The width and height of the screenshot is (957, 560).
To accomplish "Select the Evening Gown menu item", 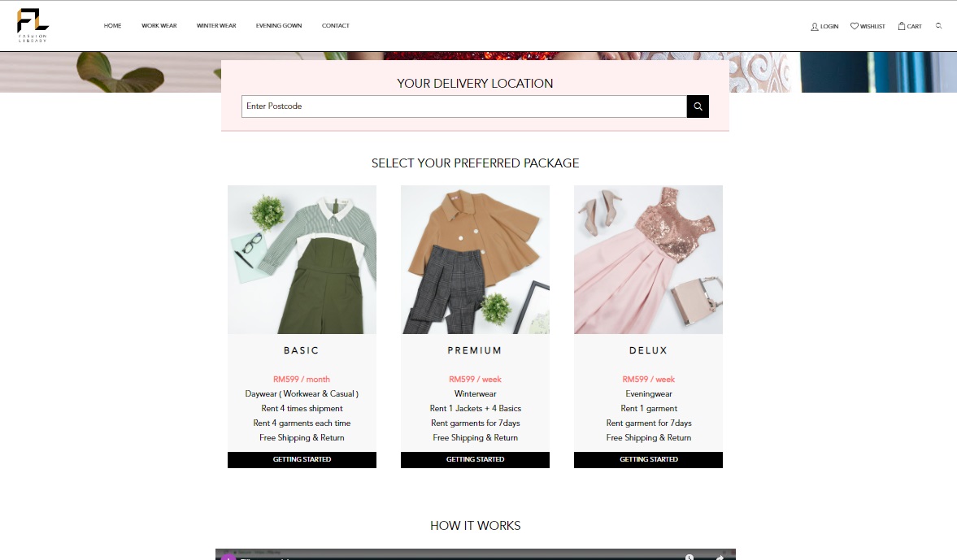I will tap(279, 26).
